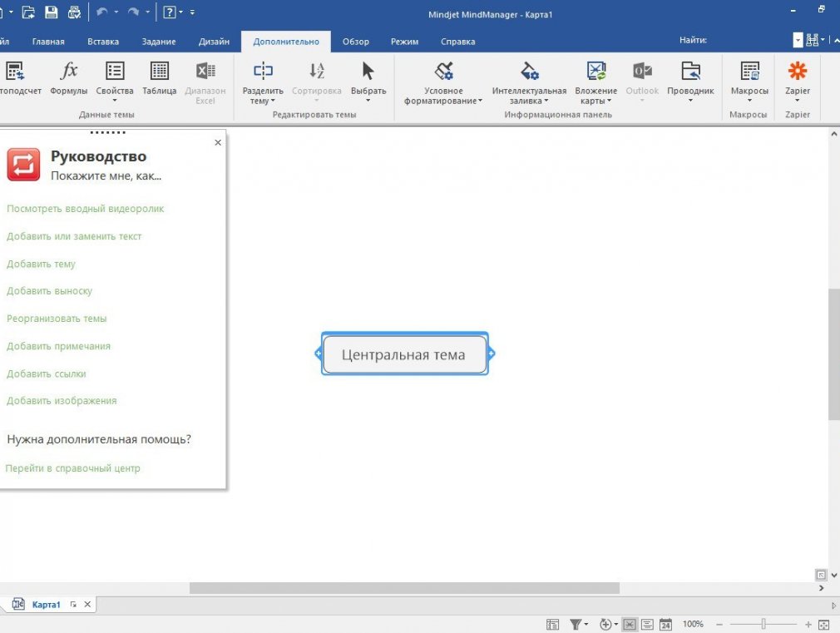Click the Диапазон Excel icon
This screenshot has width=840, height=633.
coord(205,71)
